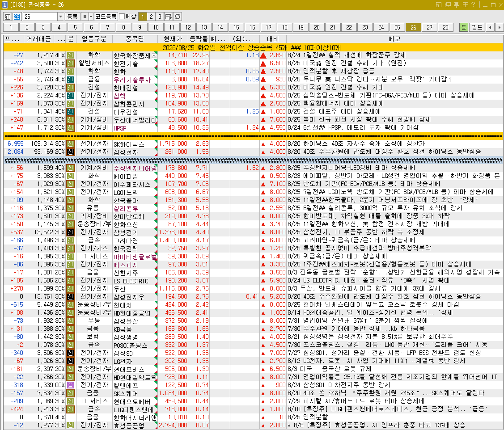The image size is (504, 430).
Task: Select 한국화장품제조 stock name
Action: pyautogui.click(x=135, y=55)
